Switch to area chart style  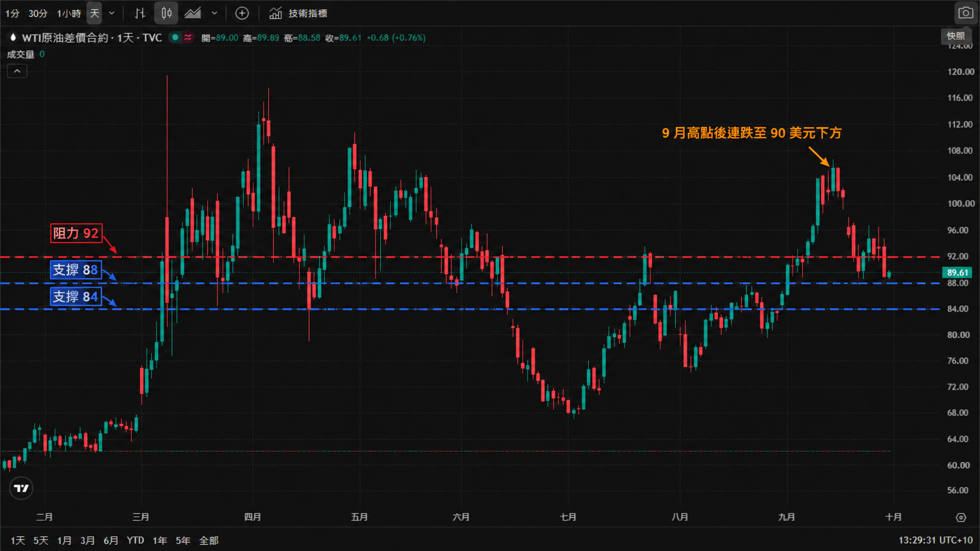point(192,13)
